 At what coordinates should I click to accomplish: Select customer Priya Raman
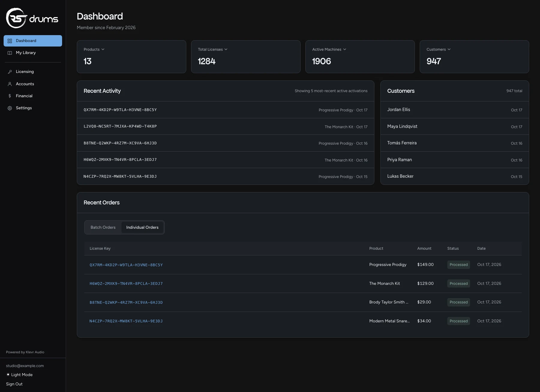click(454, 160)
